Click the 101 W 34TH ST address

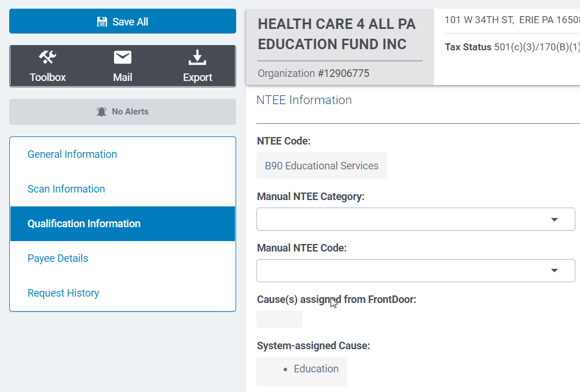click(512, 20)
